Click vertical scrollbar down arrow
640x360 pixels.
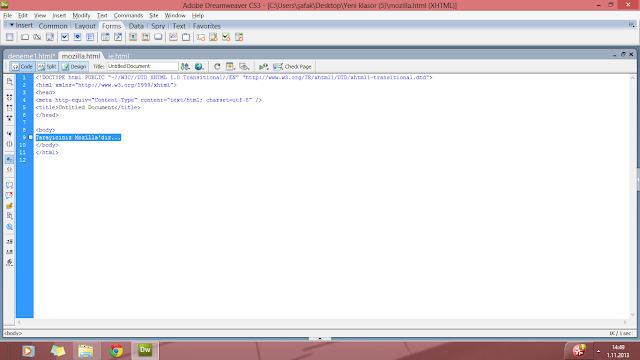(633, 314)
